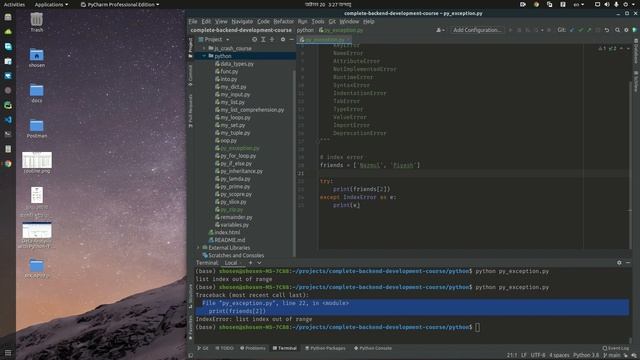Open the docs folder on desktop
Image resolution: width=640 pixels, height=360 pixels.
pos(36,93)
